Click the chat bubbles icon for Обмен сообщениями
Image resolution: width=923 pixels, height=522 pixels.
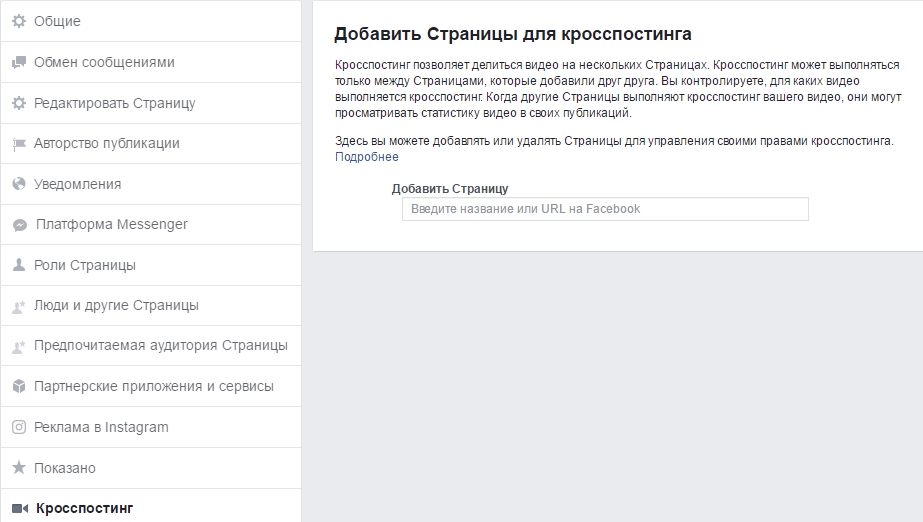click(x=18, y=62)
